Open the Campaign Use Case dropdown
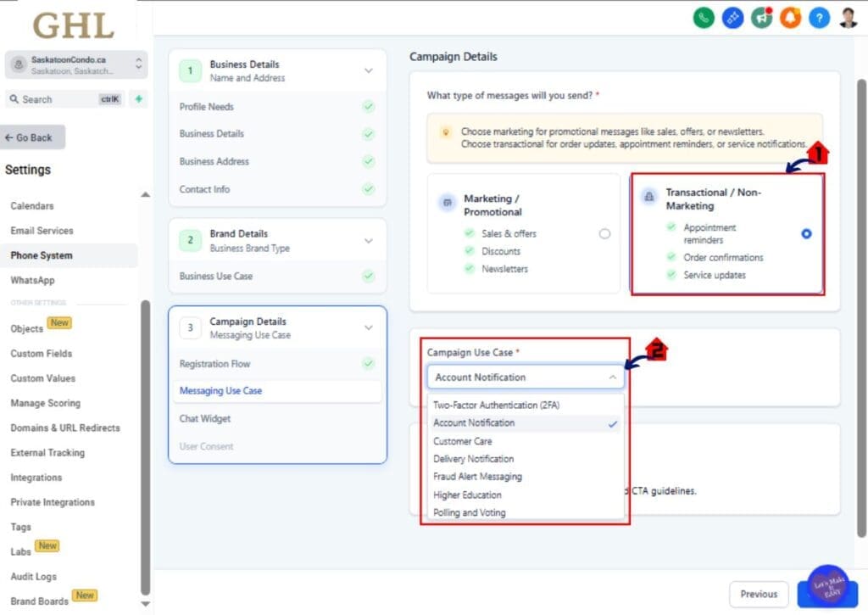The image size is (868, 615). click(x=526, y=377)
